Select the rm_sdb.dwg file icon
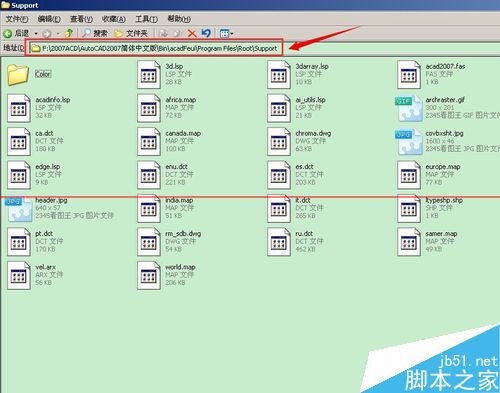The width and height of the screenshot is (500, 393). pos(149,242)
